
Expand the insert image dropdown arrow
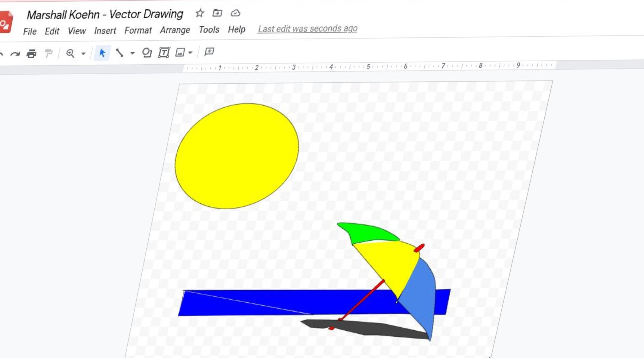[190, 53]
